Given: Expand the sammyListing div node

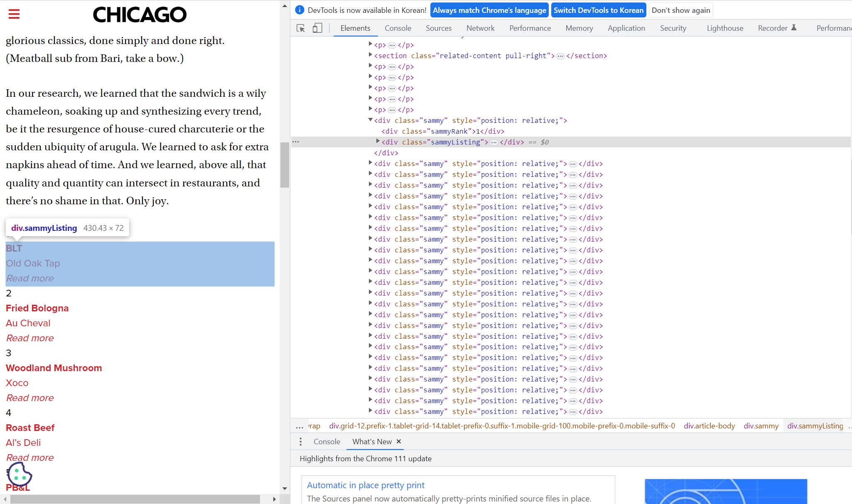Looking at the screenshot, I should tap(378, 141).
